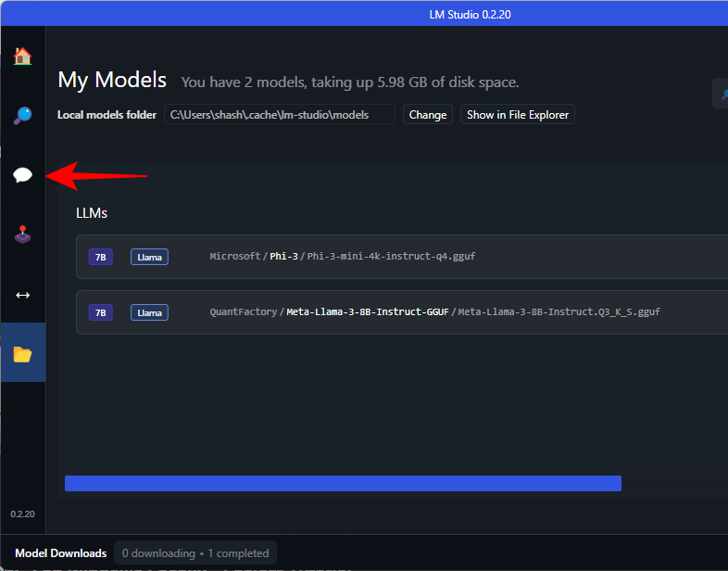The image size is (728, 571).
Task: Click the My Models heading
Action: tap(112, 80)
